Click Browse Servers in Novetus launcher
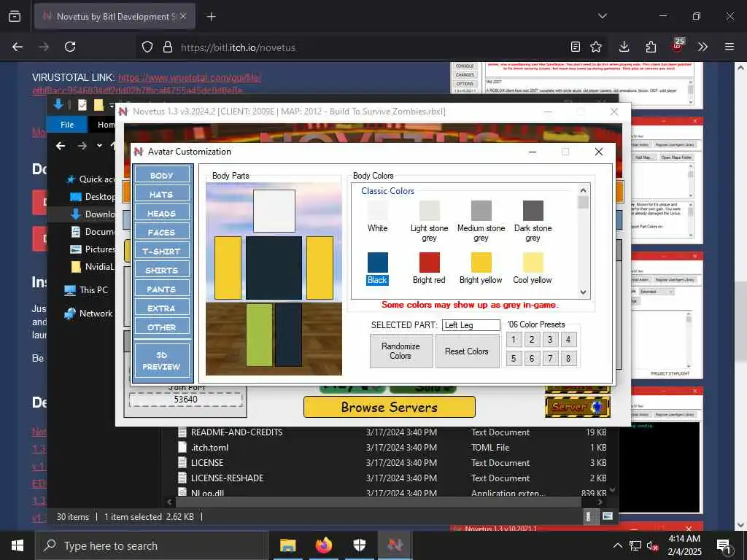Image resolution: width=747 pixels, height=560 pixels. (x=390, y=407)
